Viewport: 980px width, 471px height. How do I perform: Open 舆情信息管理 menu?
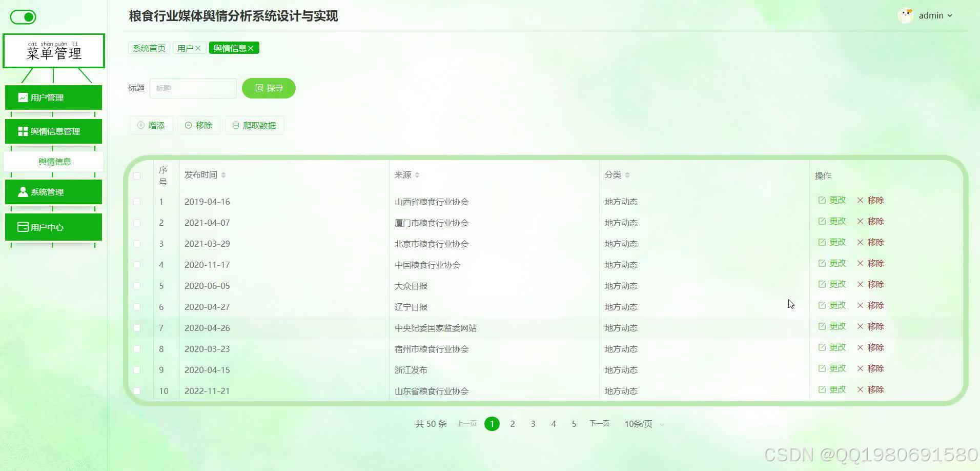pyautogui.click(x=53, y=131)
